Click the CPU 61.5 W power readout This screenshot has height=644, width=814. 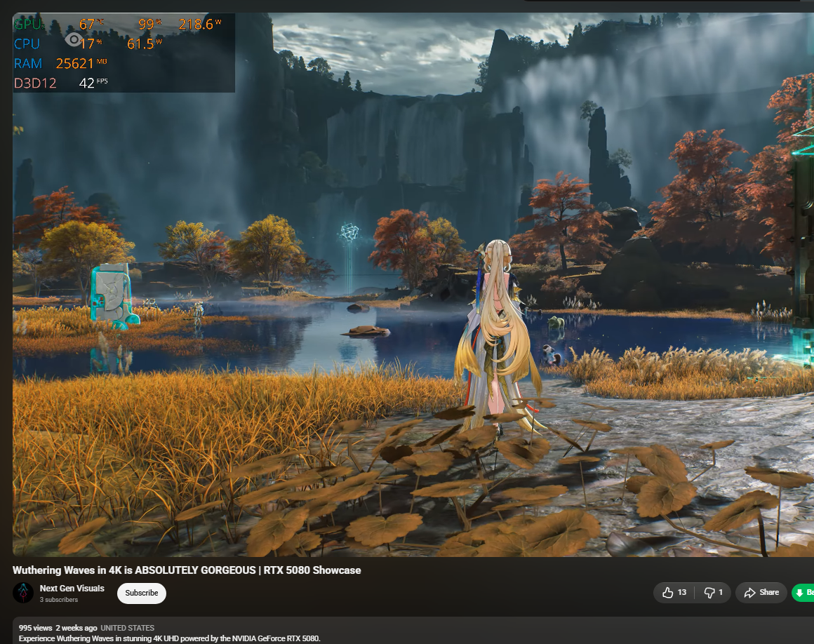click(x=145, y=44)
